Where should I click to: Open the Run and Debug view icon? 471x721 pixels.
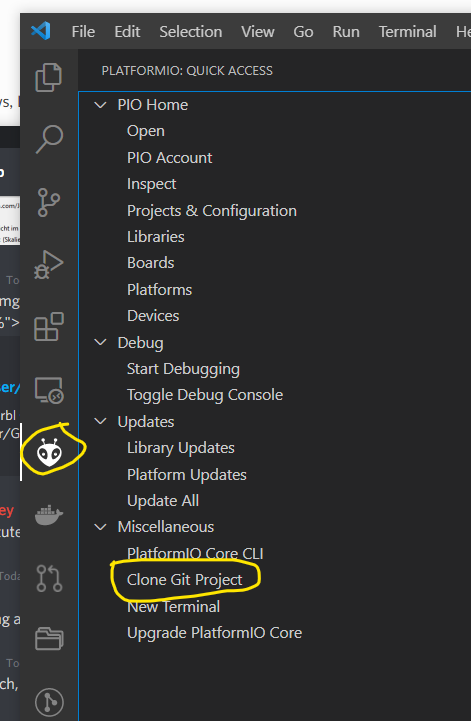tap(49, 264)
